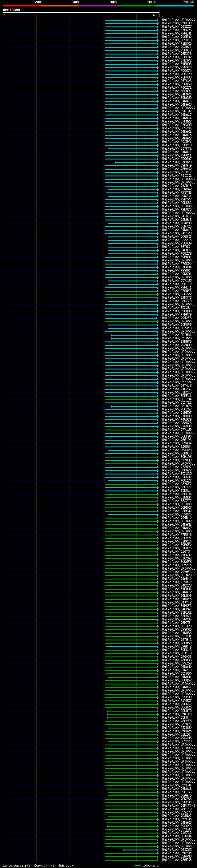Open hit UniRef100_A5BFH0
The image size is (197, 868).
(x=176, y=23)
